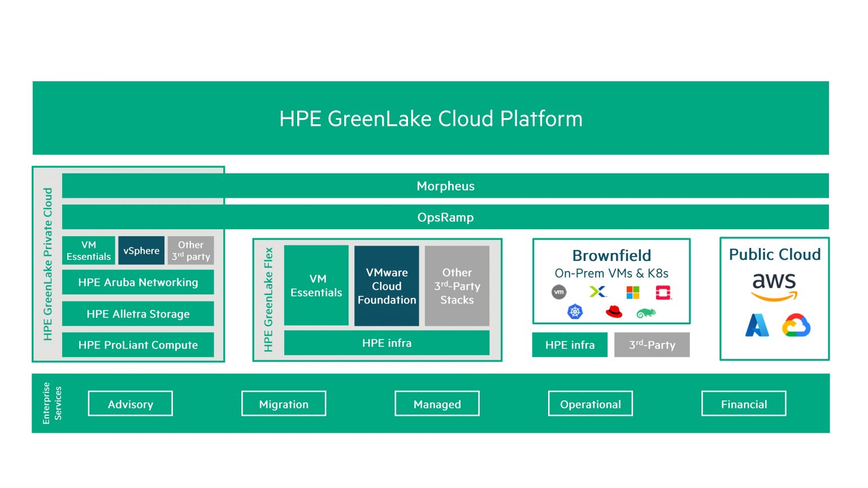Select the SUSE chameleon icon

pos(646,311)
